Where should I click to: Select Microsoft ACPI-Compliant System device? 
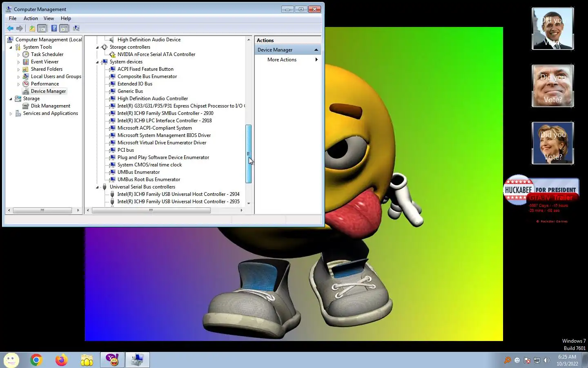(155, 128)
